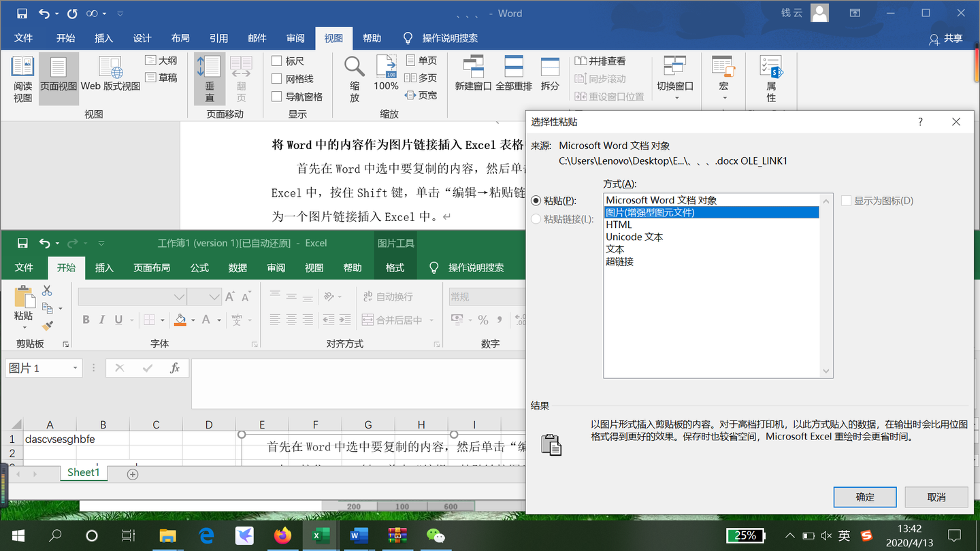Open Excel's 公式 (Formulas) tab
The image size is (980, 551).
pos(199,267)
